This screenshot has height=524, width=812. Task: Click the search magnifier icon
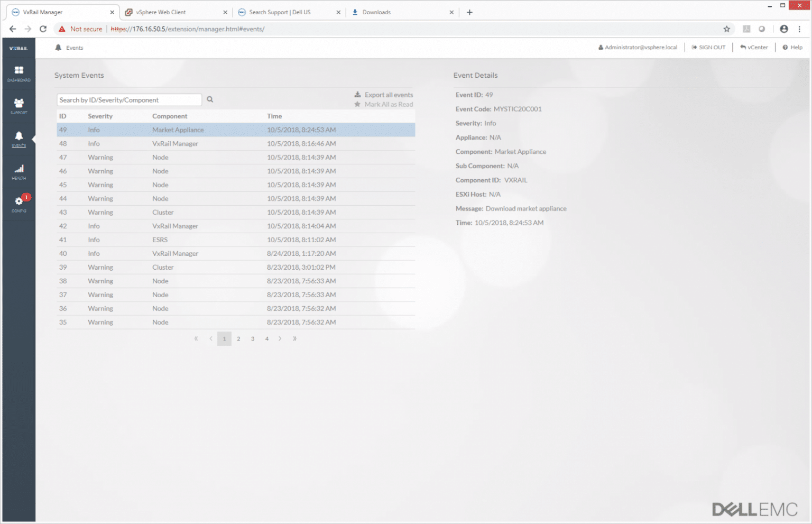pos(210,99)
